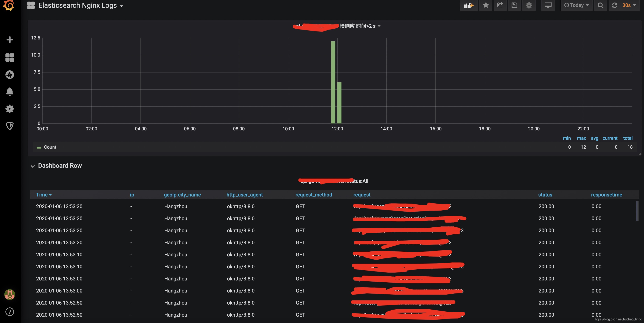This screenshot has height=323, width=644.
Task: Mark dashboard as favorite with star
Action: (x=486, y=5)
